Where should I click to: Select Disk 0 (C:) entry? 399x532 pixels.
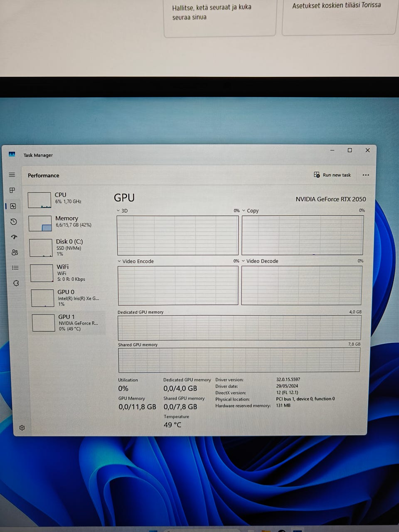point(67,248)
